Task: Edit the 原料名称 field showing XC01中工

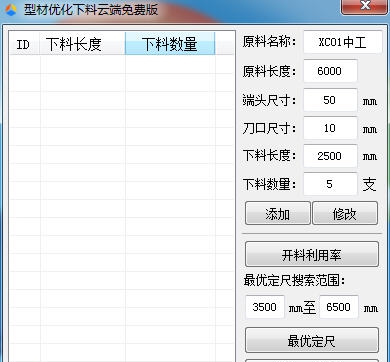Action: 342,42
